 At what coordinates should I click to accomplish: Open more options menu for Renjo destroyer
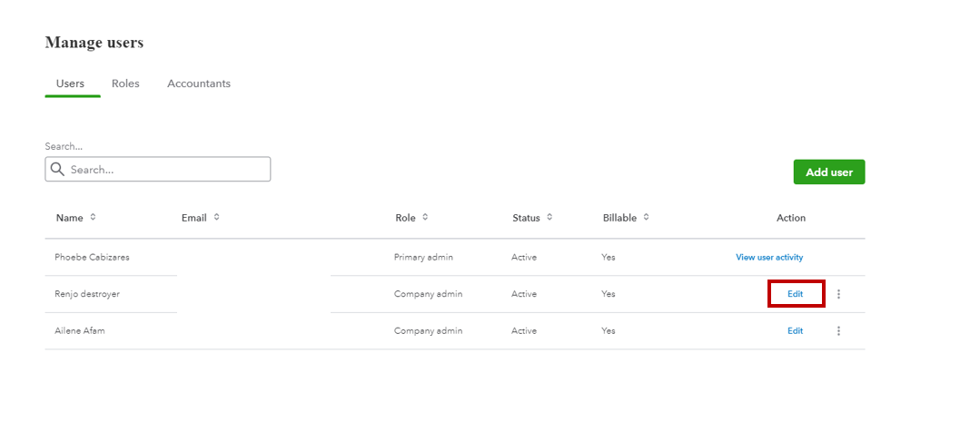tap(838, 294)
